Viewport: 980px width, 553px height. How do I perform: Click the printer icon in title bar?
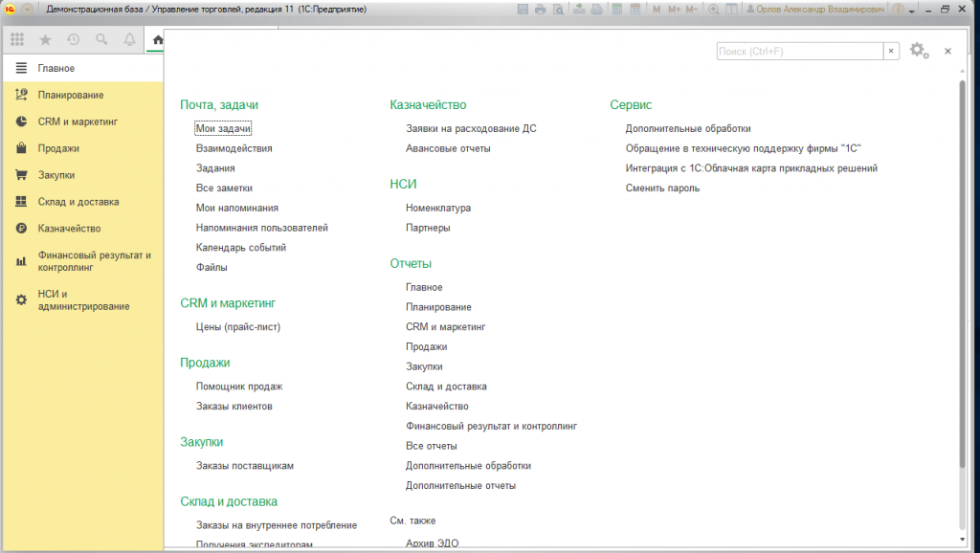tap(541, 10)
